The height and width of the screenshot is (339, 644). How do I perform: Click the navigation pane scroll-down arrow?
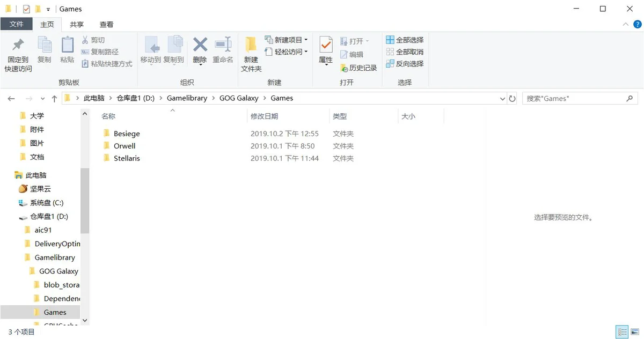(x=85, y=320)
